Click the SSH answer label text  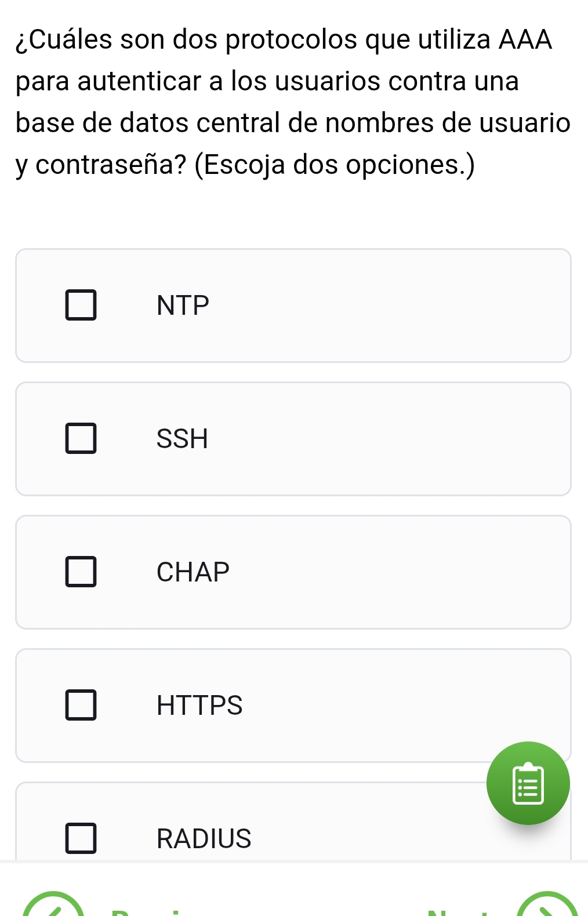(182, 439)
